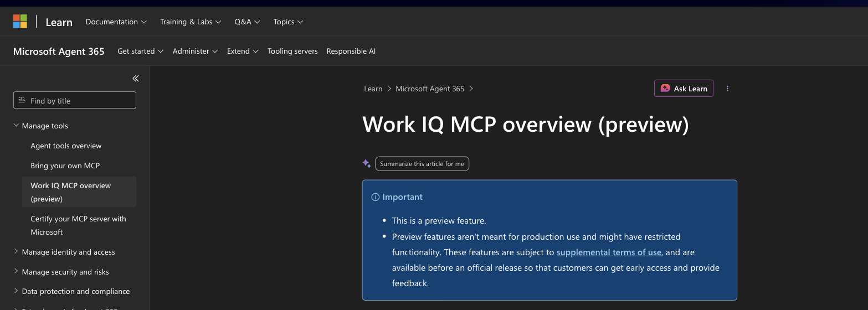The width and height of the screenshot is (868, 310).
Task: Go to Tooling servers
Action: click(292, 51)
